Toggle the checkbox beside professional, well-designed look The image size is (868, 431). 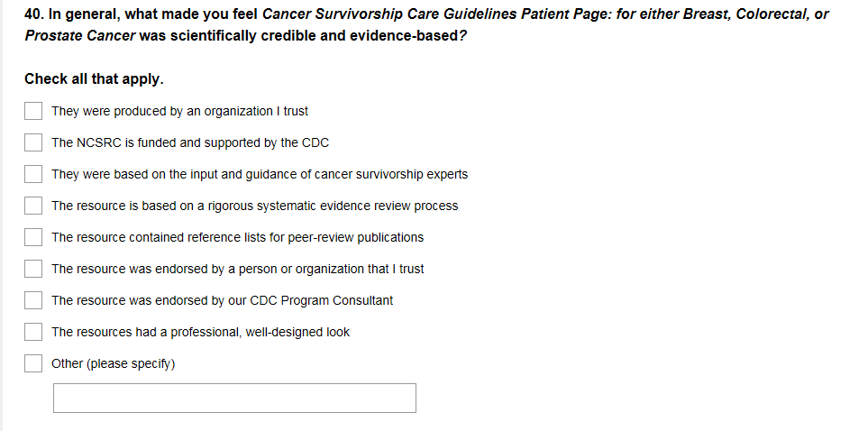[x=33, y=332]
